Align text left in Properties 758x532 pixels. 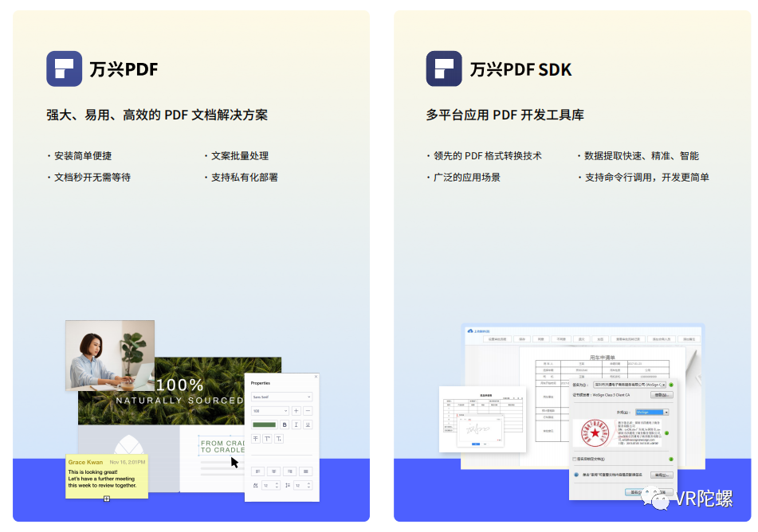pyautogui.click(x=257, y=471)
